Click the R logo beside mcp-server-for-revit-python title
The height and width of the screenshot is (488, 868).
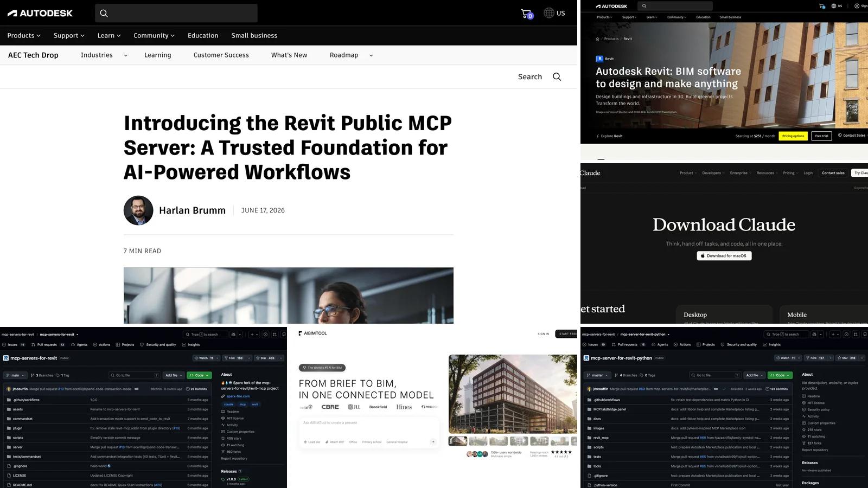pyautogui.click(x=586, y=358)
